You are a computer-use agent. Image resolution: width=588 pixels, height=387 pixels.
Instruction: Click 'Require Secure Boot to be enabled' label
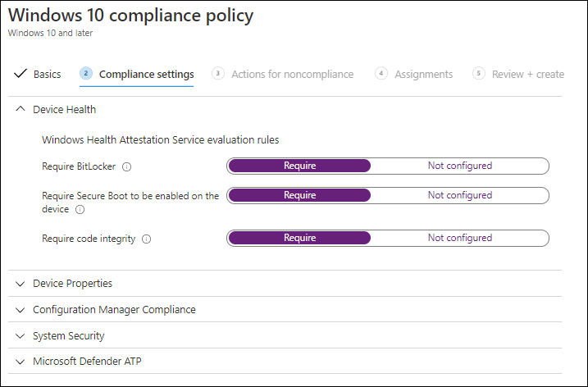[130, 203]
